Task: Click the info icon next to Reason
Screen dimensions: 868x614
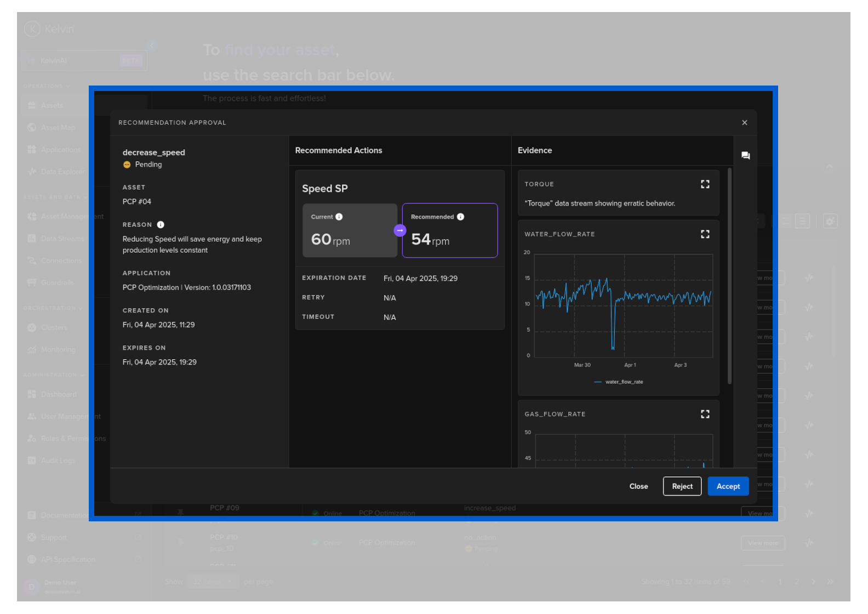Action: (x=161, y=225)
